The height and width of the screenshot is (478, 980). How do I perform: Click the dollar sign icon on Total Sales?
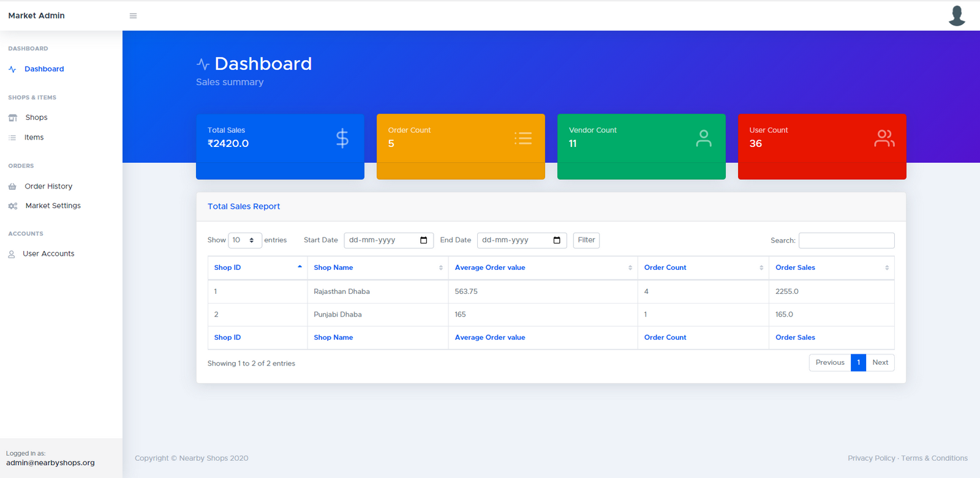342,139
